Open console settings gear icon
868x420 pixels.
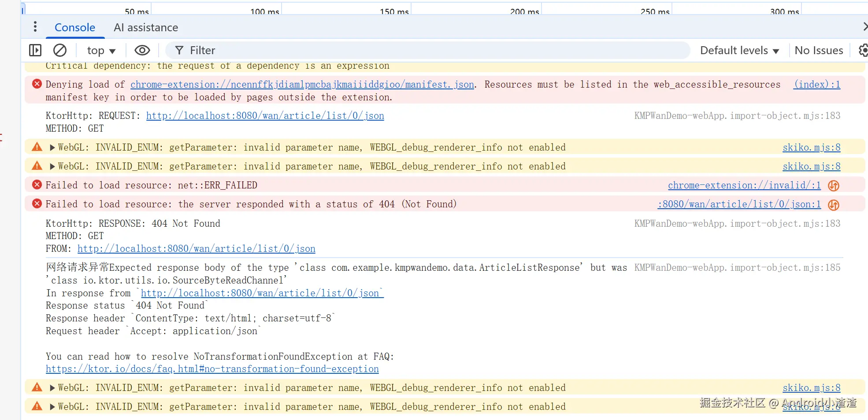[864, 50]
